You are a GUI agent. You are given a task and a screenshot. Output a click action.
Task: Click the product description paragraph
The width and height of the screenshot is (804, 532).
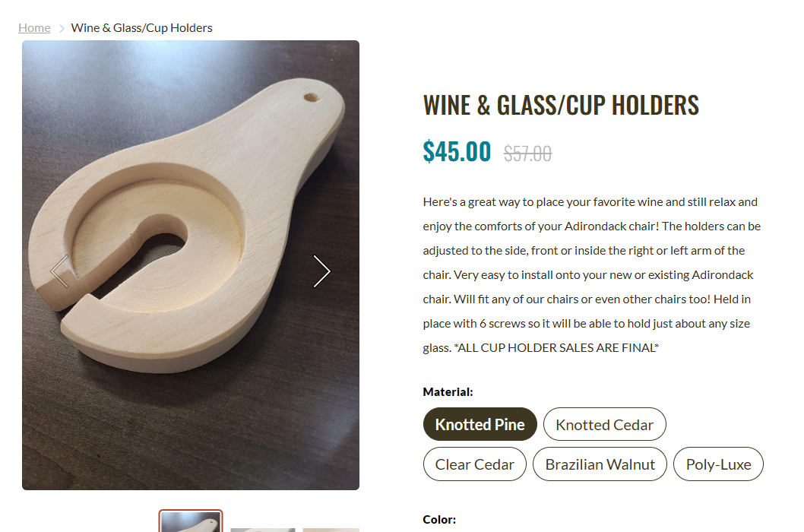click(x=591, y=274)
